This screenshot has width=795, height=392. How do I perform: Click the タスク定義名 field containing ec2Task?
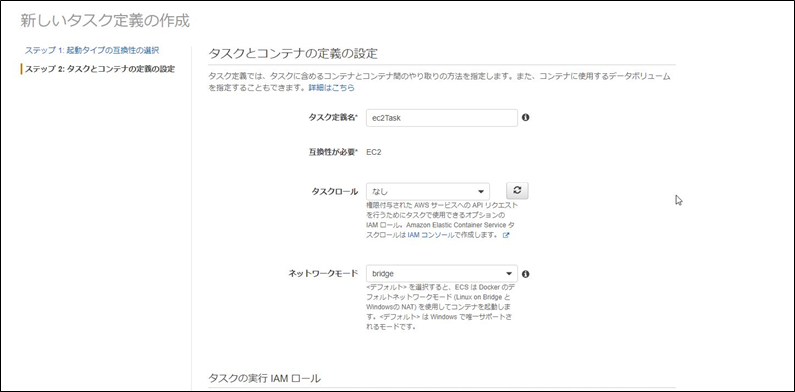pos(442,118)
